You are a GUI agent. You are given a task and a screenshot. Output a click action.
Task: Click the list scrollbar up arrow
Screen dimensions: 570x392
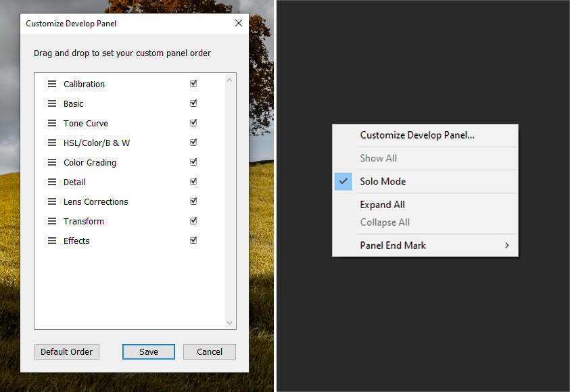click(x=229, y=80)
